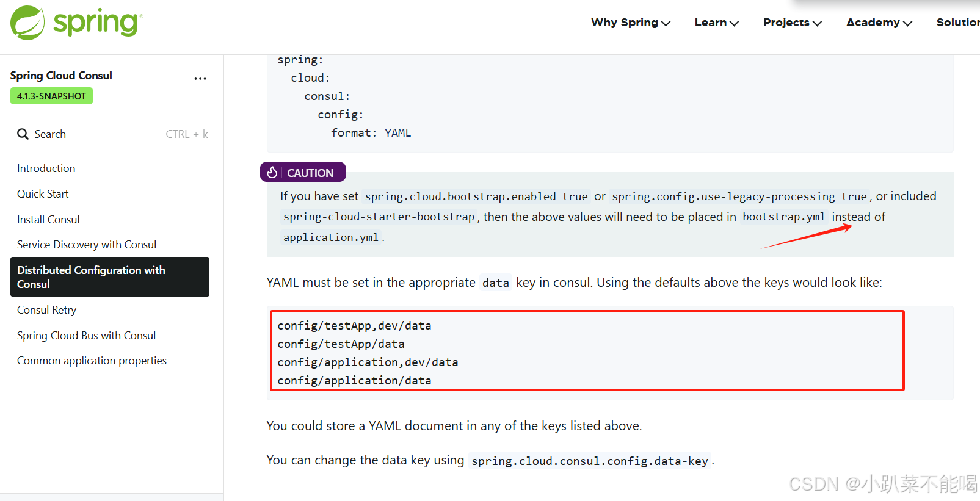Open the Projects dropdown
The image size is (980, 501).
793,23
